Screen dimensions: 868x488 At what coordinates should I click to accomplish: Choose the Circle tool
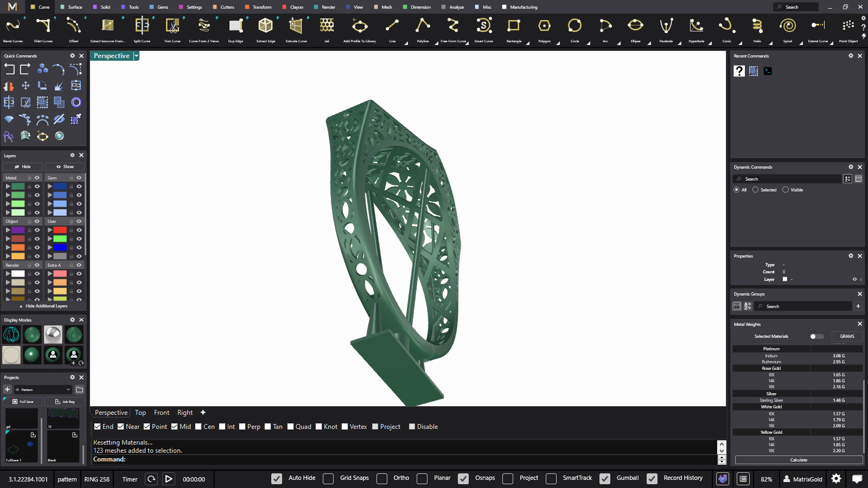575,30
